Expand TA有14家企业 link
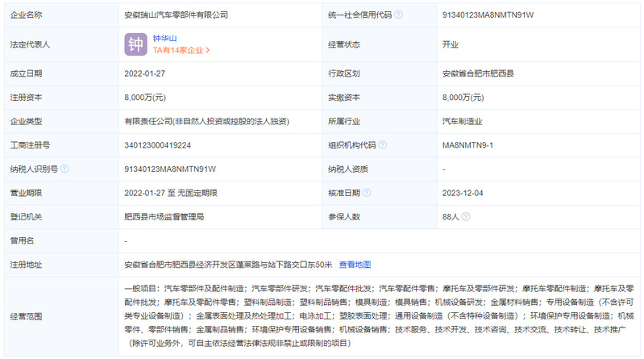Screen dimensions: 644x359 (181, 50)
